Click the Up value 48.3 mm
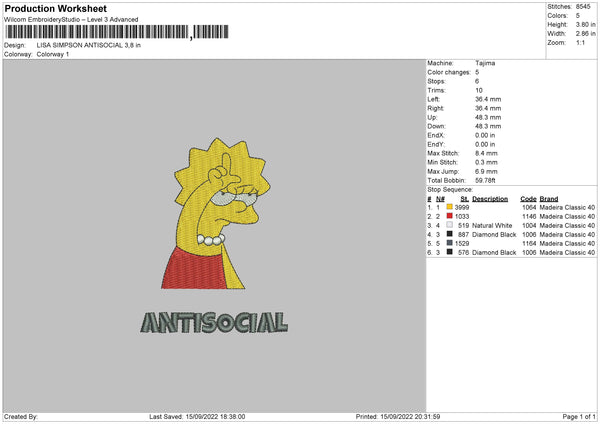The height and width of the screenshot is (424, 600). [x=488, y=117]
